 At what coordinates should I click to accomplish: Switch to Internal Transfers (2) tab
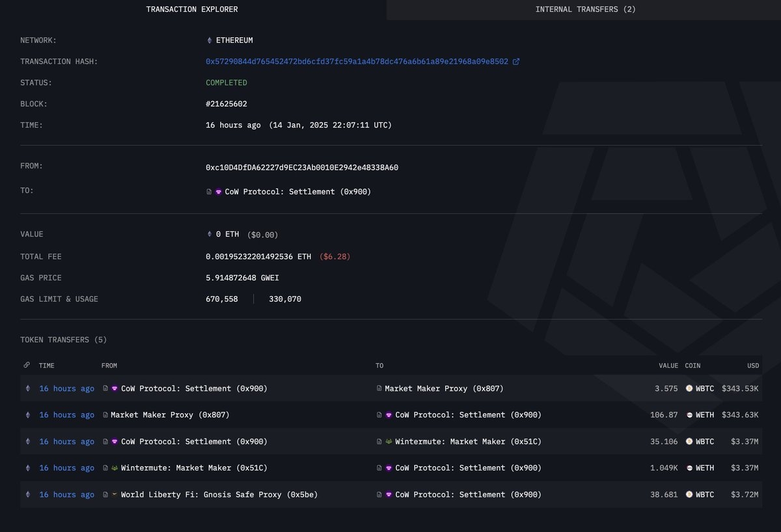click(585, 9)
